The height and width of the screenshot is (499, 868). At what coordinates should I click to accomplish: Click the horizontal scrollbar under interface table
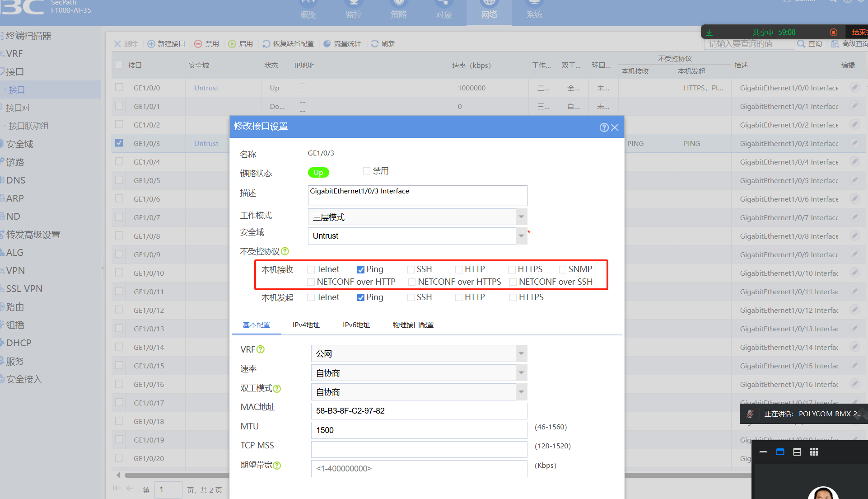pyautogui.click(x=176, y=475)
